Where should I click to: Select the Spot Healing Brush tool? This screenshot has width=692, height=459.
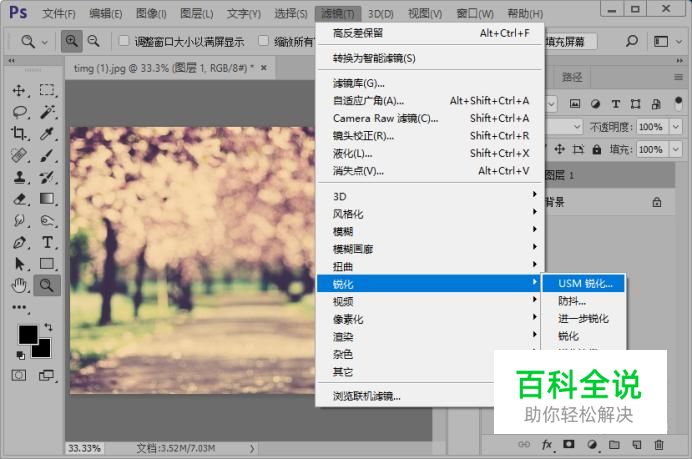(x=19, y=155)
